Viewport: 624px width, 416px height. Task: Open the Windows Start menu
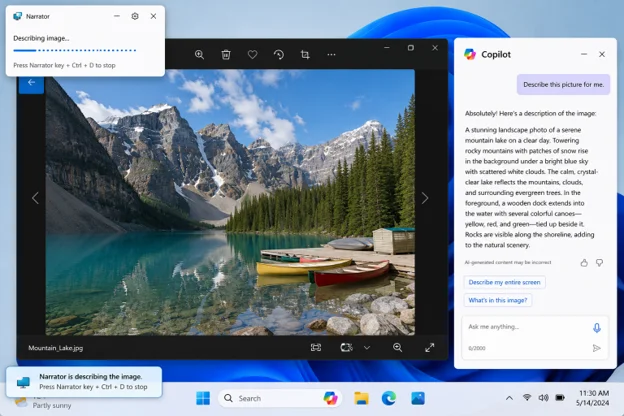pyautogui.click(x=203, y=398)
